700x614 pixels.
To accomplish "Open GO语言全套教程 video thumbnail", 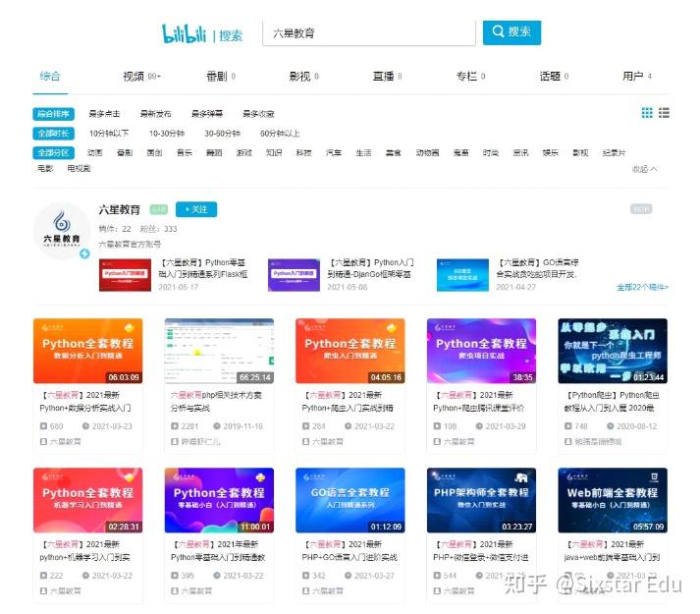I will coord(350,500).
